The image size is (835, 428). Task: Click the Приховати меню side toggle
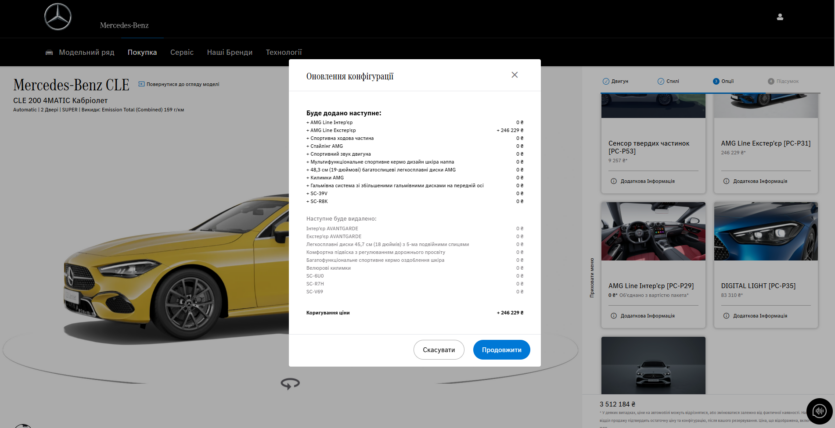(x=592, y=277)
